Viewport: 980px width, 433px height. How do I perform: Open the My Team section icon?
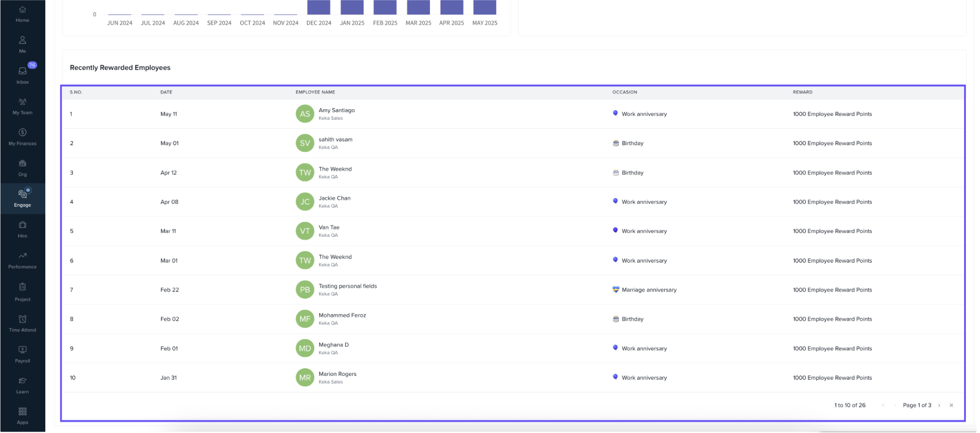(x=22, y=102)
